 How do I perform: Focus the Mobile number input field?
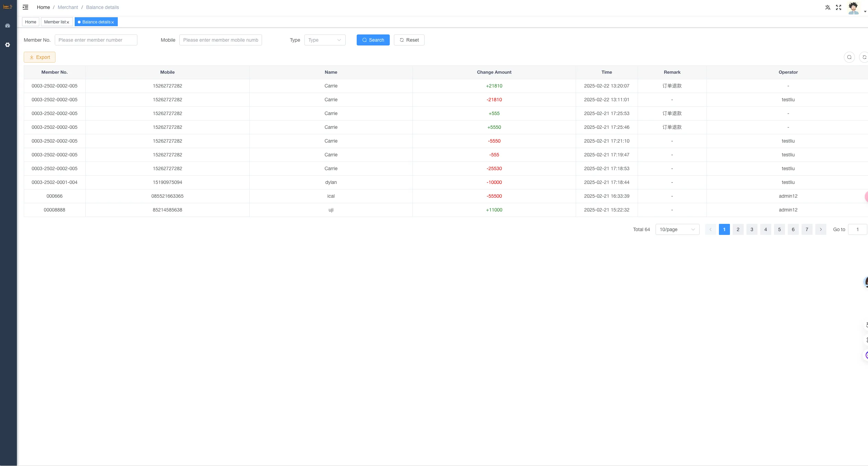(221, 40)
